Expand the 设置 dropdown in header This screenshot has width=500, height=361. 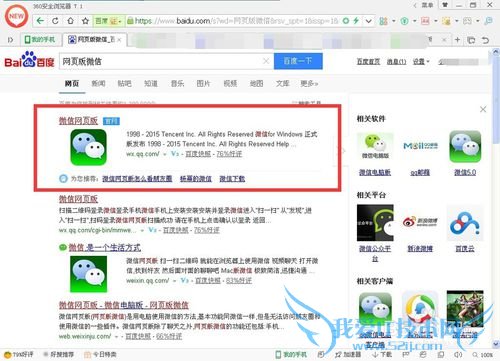421,62
